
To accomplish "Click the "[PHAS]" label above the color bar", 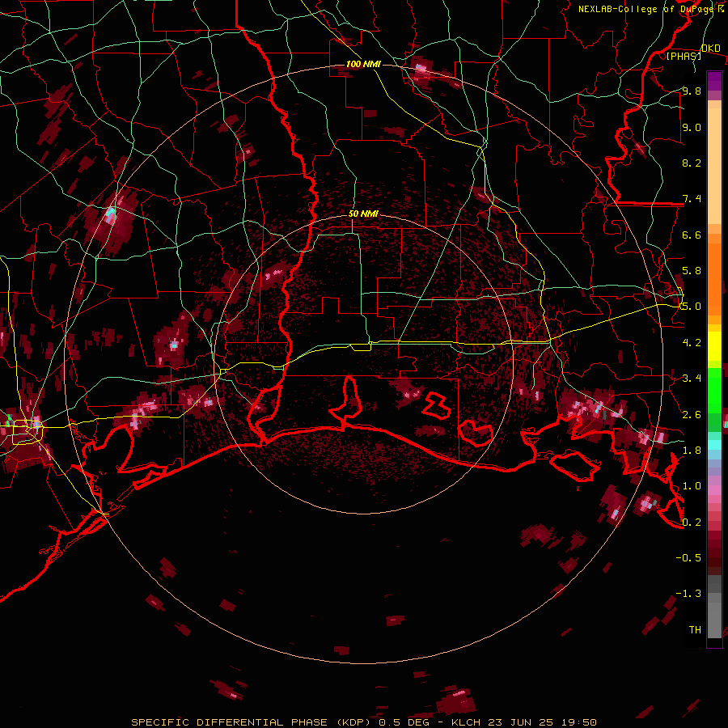I will pos(684,56).
